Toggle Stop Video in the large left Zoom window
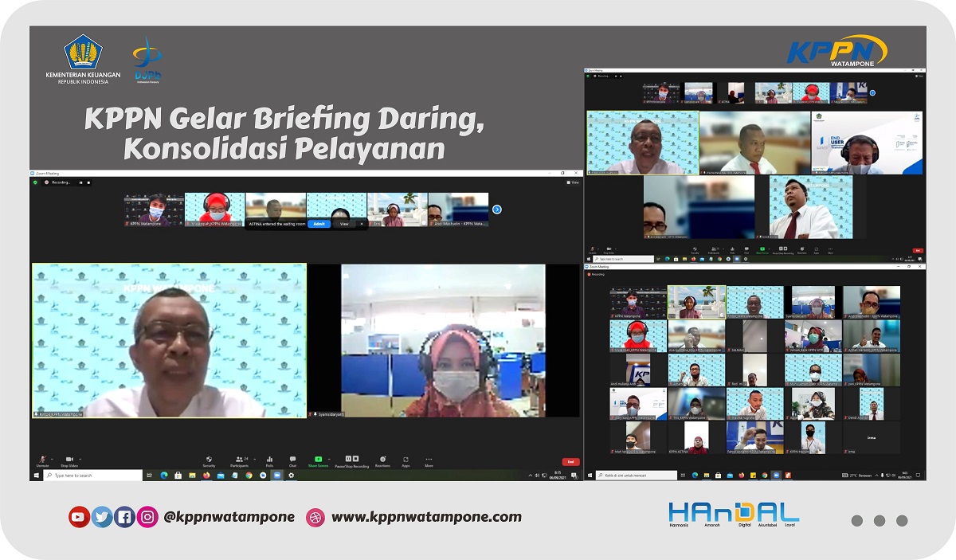The height and width of the screenshot is (560, 956). coord(69,460)
